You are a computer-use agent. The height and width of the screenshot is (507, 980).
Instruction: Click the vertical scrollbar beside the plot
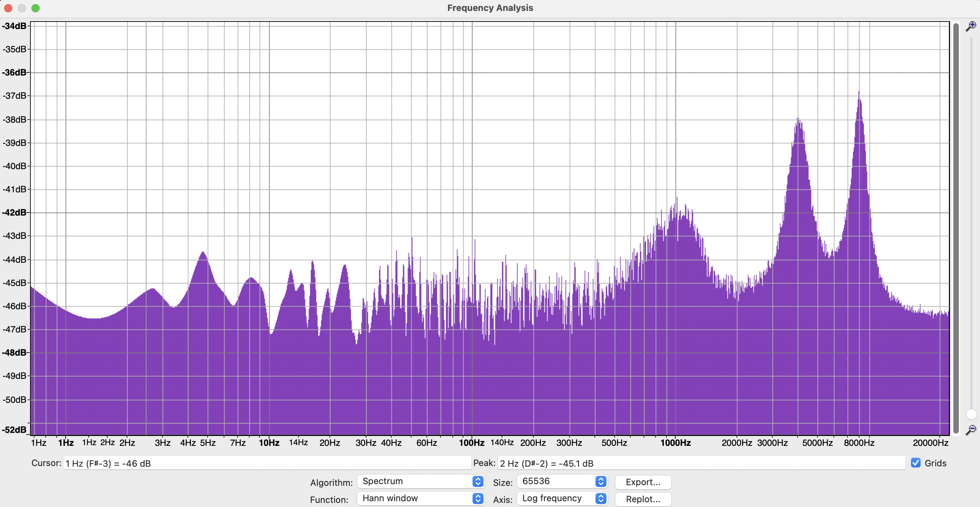pyautogui.click(x=956, y=228)
